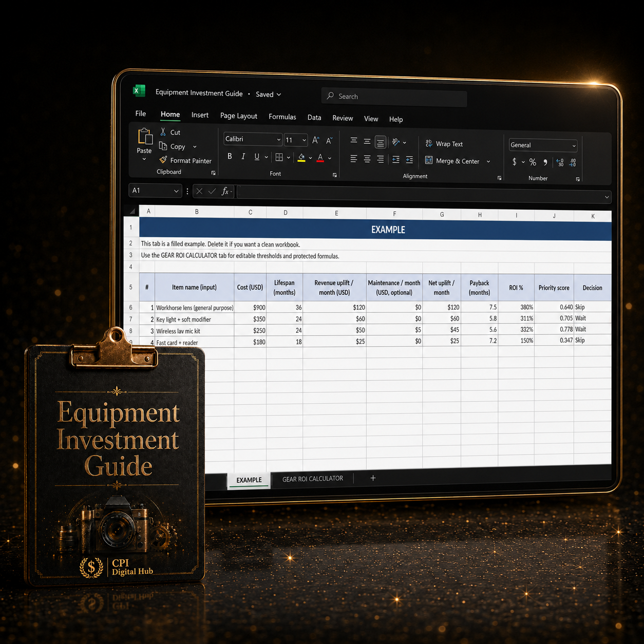Click the text orientation icon

coord(395,142)
